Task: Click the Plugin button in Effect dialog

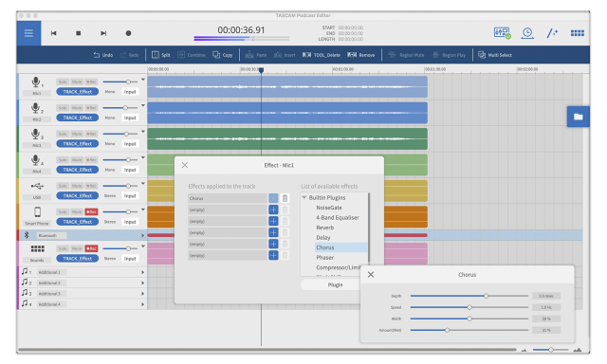Action: coord(335,284)
